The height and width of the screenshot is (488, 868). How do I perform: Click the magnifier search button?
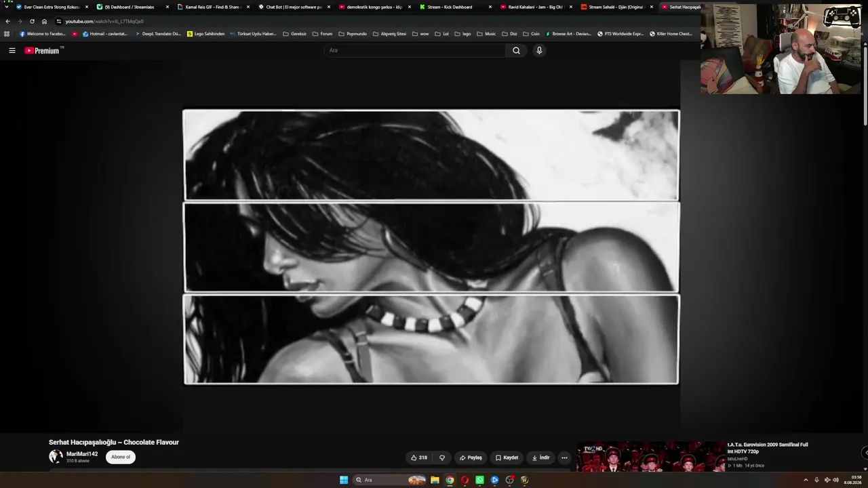tap(516, 50)
